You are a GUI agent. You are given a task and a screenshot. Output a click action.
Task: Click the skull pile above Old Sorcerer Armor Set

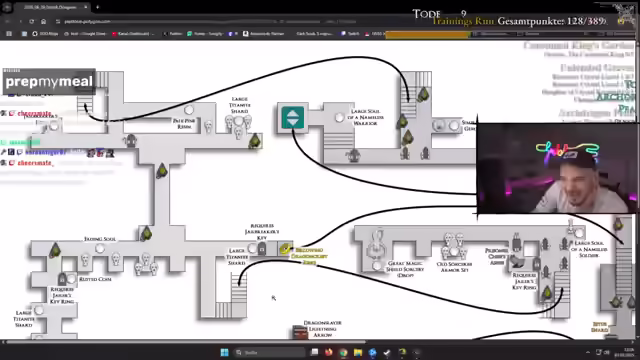(x=454, y=246)
